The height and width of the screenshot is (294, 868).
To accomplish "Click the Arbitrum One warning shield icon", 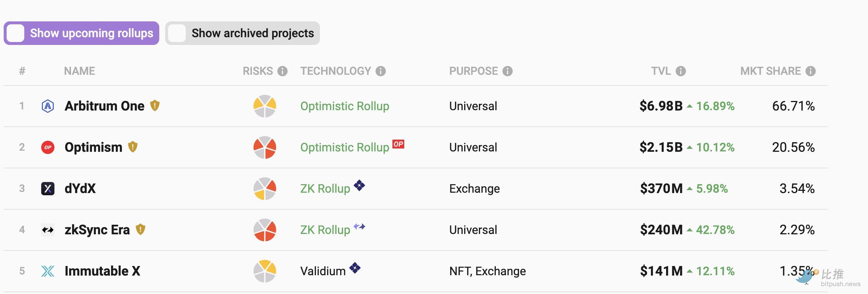I will [x=155, y=106].
